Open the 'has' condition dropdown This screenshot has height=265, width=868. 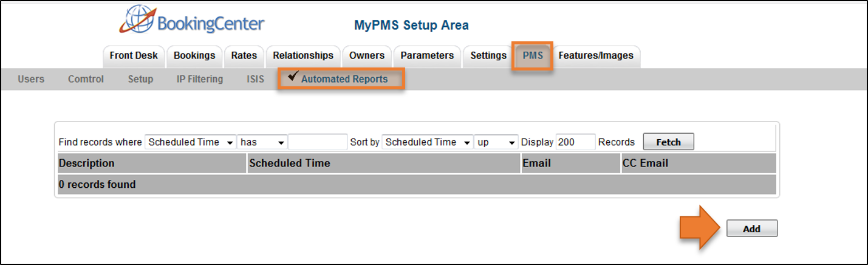click(262, 142)
